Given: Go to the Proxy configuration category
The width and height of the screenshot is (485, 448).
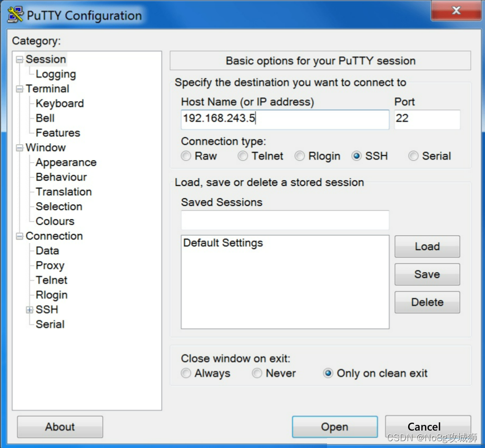Looking at the screenshot, I should [50, 265].
